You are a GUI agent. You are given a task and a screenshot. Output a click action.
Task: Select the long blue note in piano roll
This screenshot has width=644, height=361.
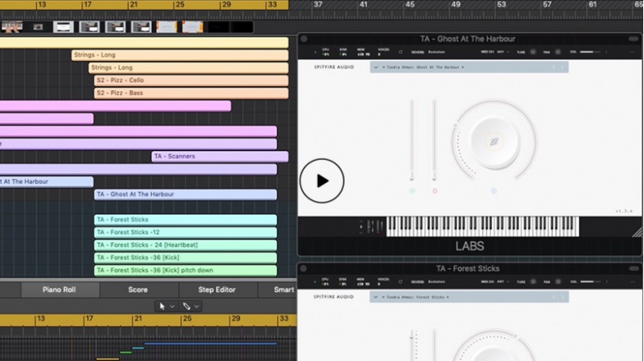pos(210,344)
